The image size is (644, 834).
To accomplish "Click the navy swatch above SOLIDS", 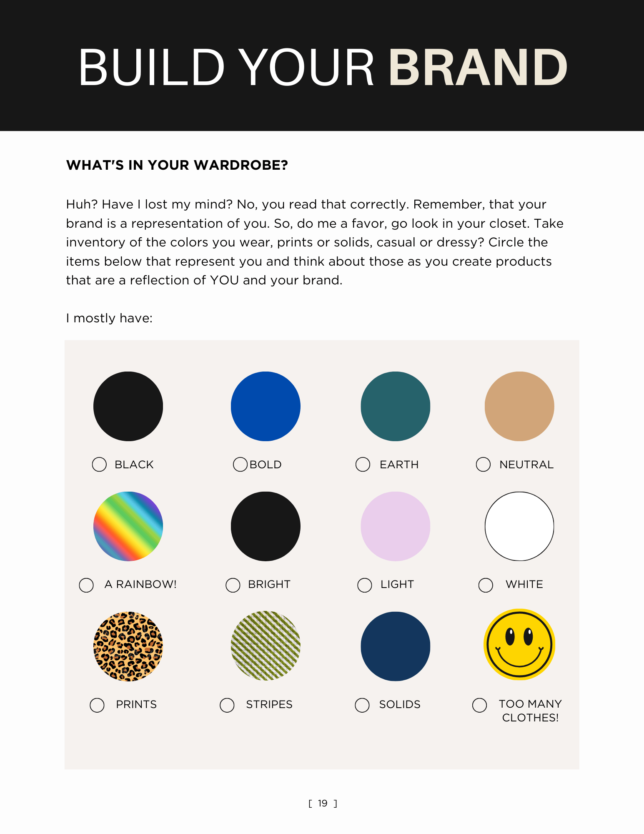I will click(x=395, y=646).
